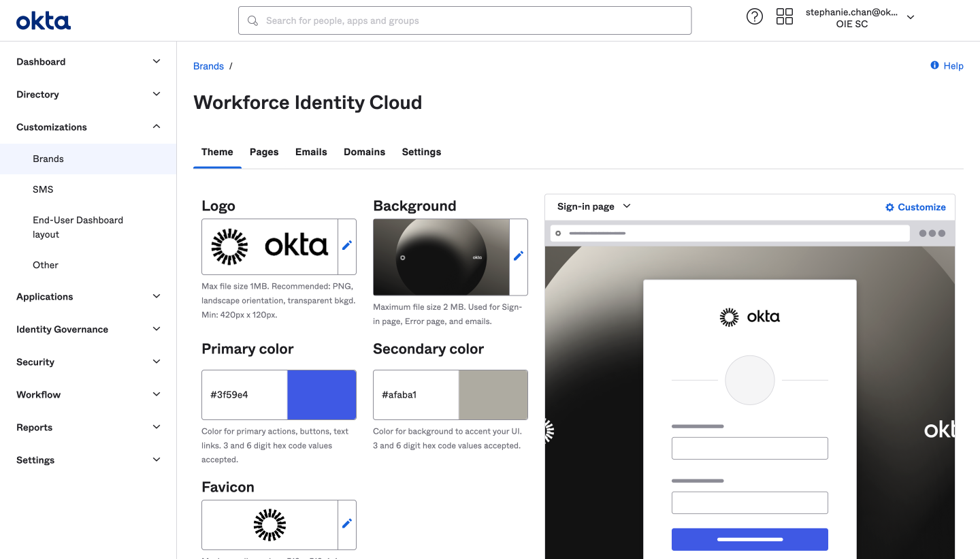Image resolution: width=980 pixels, height=559 pixels.
Task: Click Identity Governance label in sidebar
Action: [x=62, y=329]
